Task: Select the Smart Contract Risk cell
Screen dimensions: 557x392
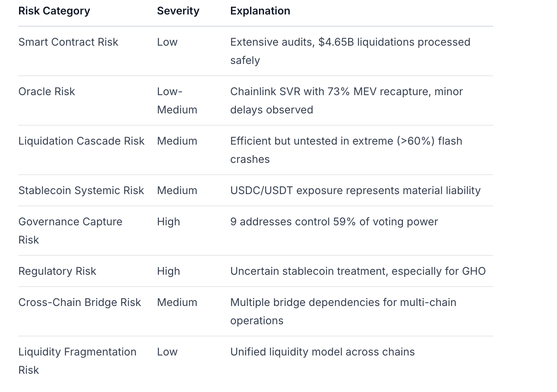Action: pos(68,42)
